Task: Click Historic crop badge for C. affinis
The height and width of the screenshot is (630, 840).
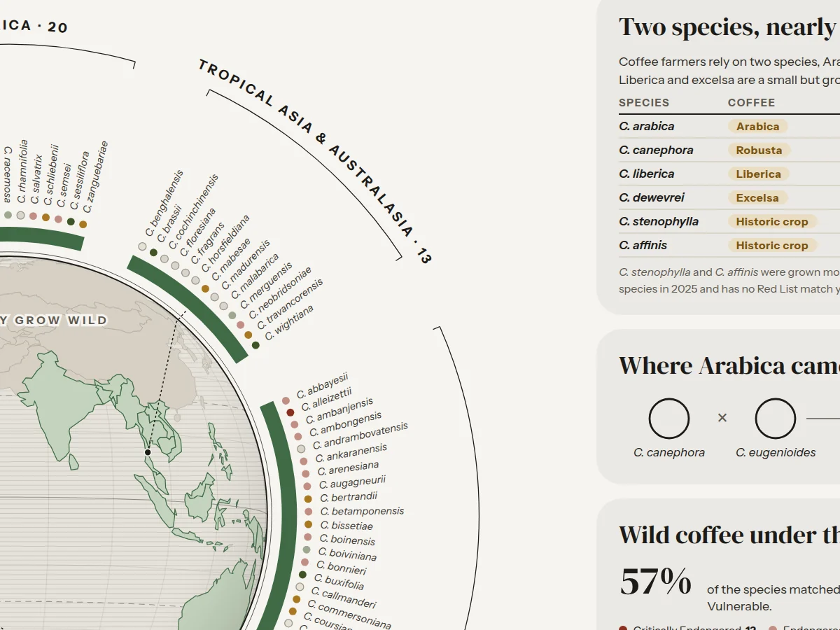Action: 772,246
